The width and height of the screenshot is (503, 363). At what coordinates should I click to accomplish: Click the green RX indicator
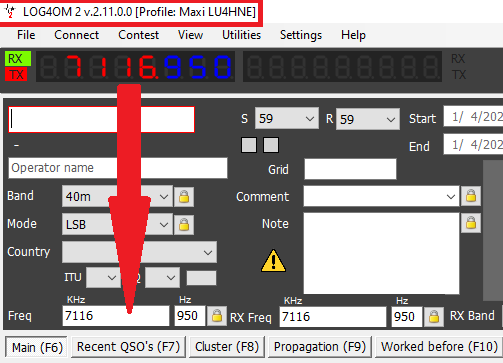click(18, 59)
